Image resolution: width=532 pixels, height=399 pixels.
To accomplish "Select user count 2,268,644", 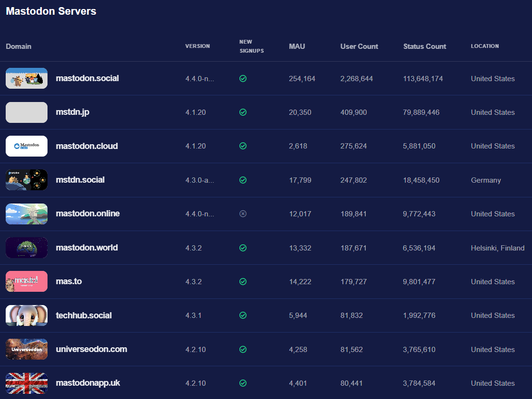I will coord(357,79).
